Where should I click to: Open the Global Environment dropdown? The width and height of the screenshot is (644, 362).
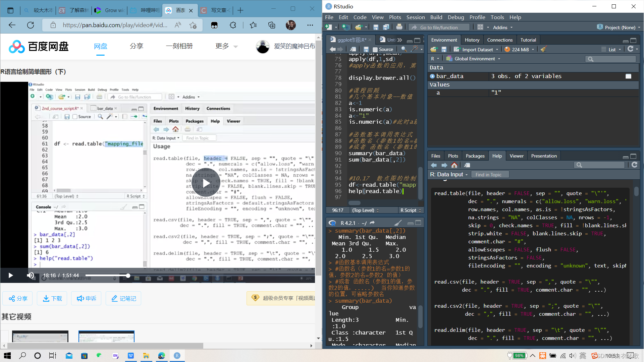[474, 59]
